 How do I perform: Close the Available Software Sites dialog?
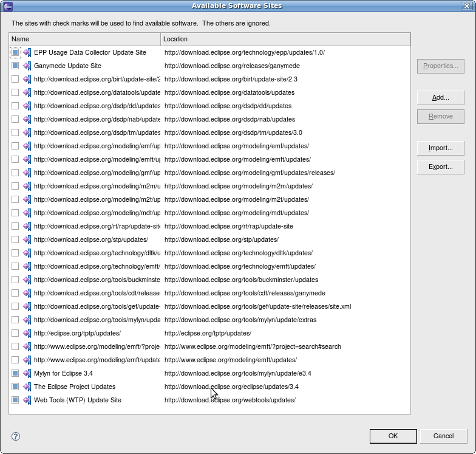tap(466, 6)
